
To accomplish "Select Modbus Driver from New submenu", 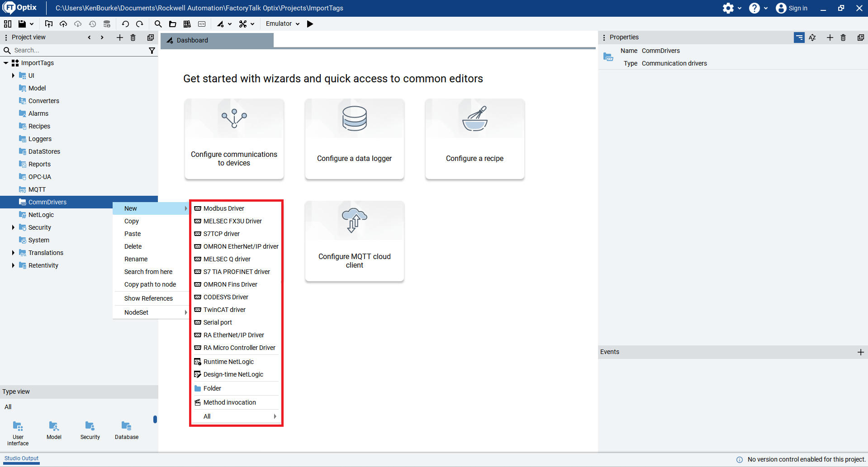I will 236,208.
